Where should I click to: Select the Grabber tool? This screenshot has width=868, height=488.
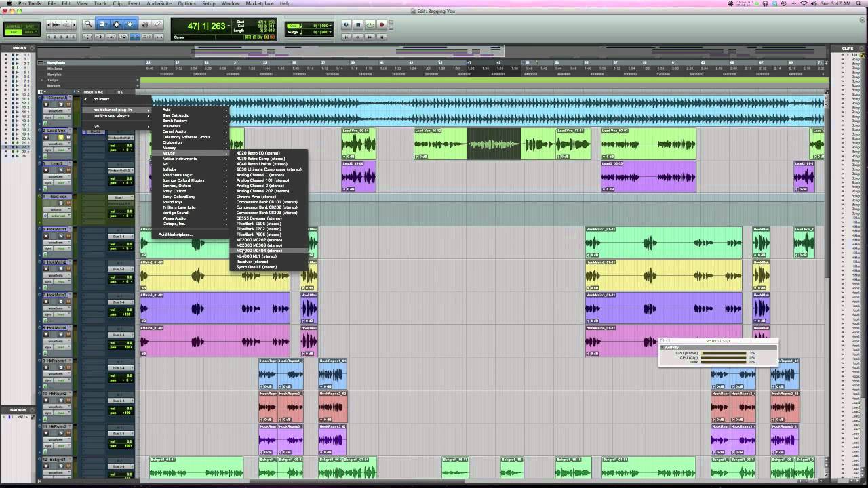click(130, 24)
